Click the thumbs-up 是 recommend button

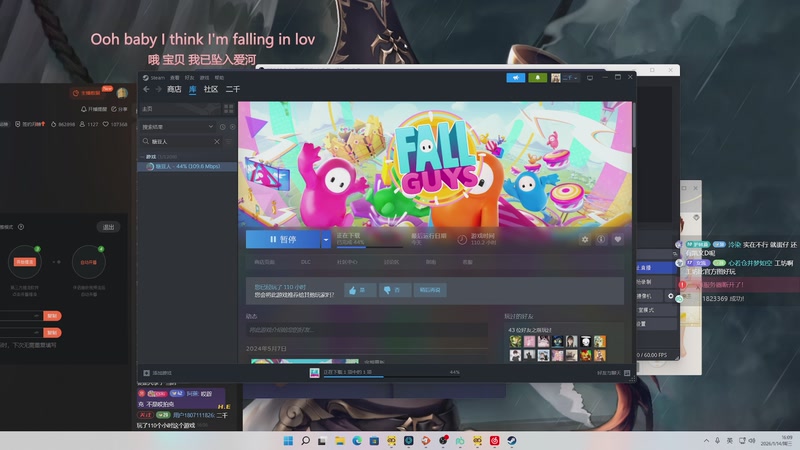pos(360,290)
